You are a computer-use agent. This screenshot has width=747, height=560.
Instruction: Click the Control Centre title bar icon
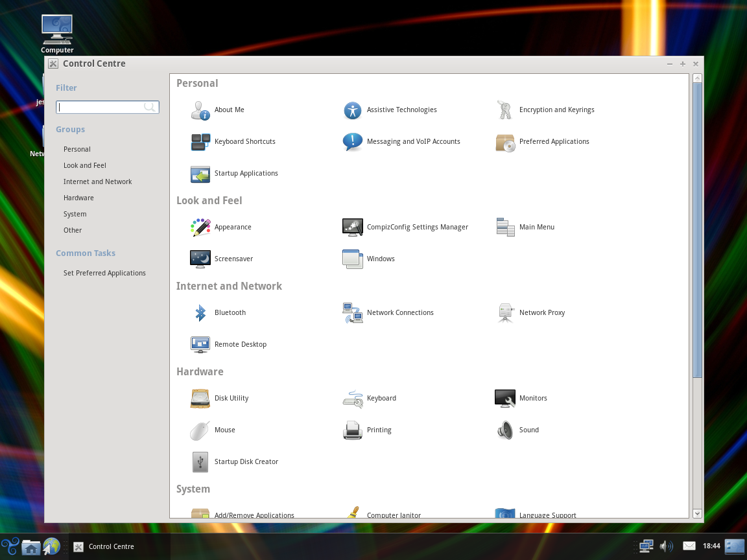[53, 64]
